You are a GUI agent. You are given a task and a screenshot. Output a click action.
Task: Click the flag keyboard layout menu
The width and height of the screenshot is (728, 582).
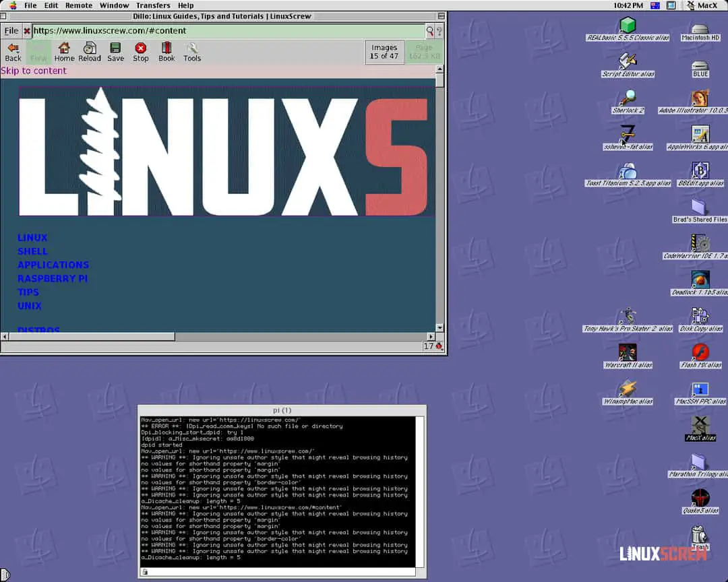[655, 5]
